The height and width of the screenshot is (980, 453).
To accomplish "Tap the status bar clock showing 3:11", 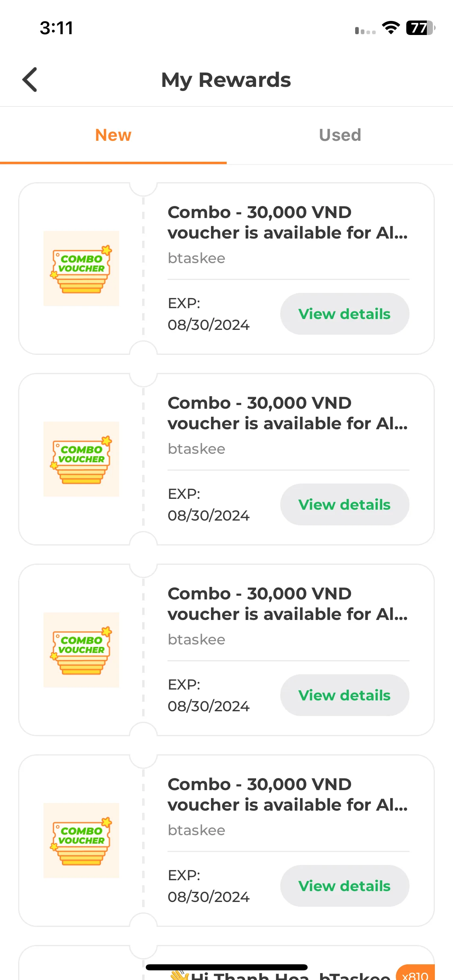I will click(x=56, y=28).
